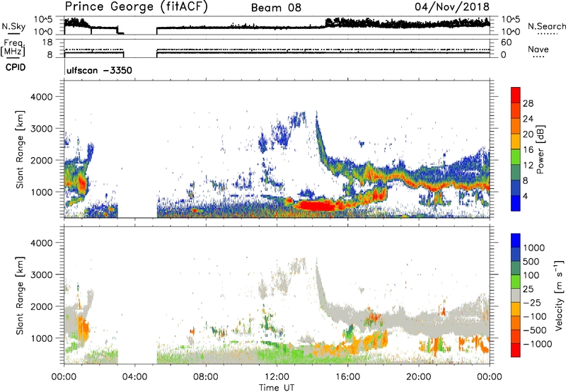Click the date '04/Nov/2018'

[452, 6]
